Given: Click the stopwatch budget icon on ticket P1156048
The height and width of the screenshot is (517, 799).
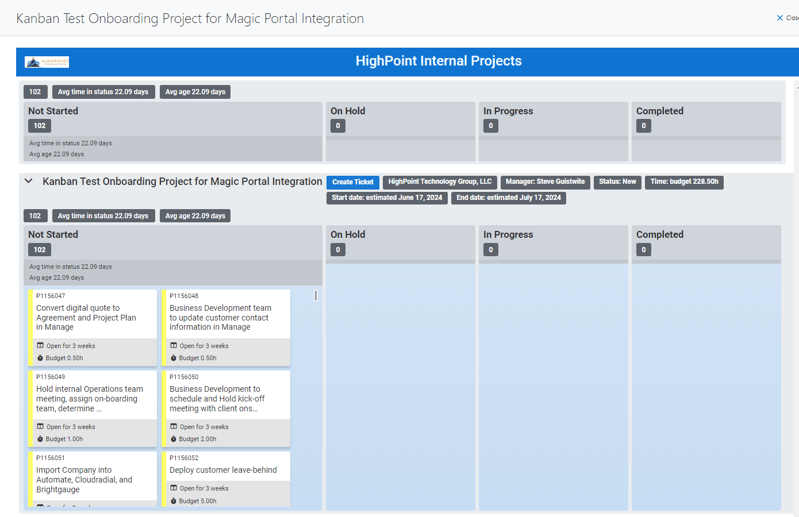Looking at the screenshot, I should pos(174,358).
